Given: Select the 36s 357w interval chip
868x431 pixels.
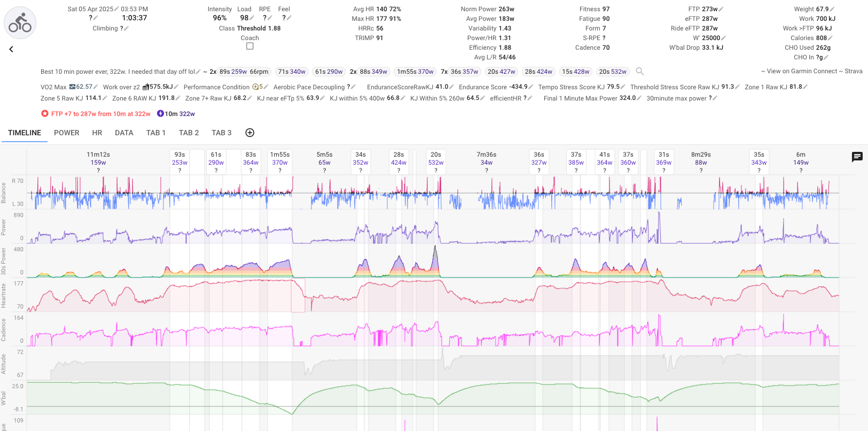Looking at the screenshot, I should click(465, 72).
